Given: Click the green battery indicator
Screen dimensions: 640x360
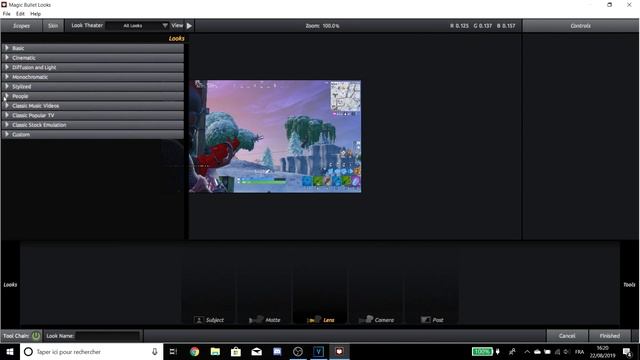Looking at the screenshot, I should coord(482,352).
